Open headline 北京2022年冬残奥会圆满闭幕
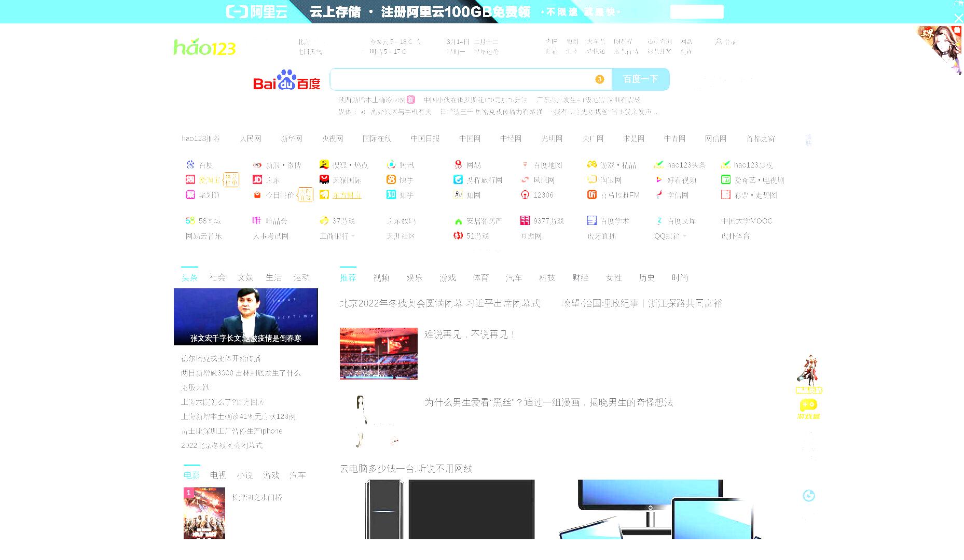Screen dimensions: 964x560 coord(440,303)
